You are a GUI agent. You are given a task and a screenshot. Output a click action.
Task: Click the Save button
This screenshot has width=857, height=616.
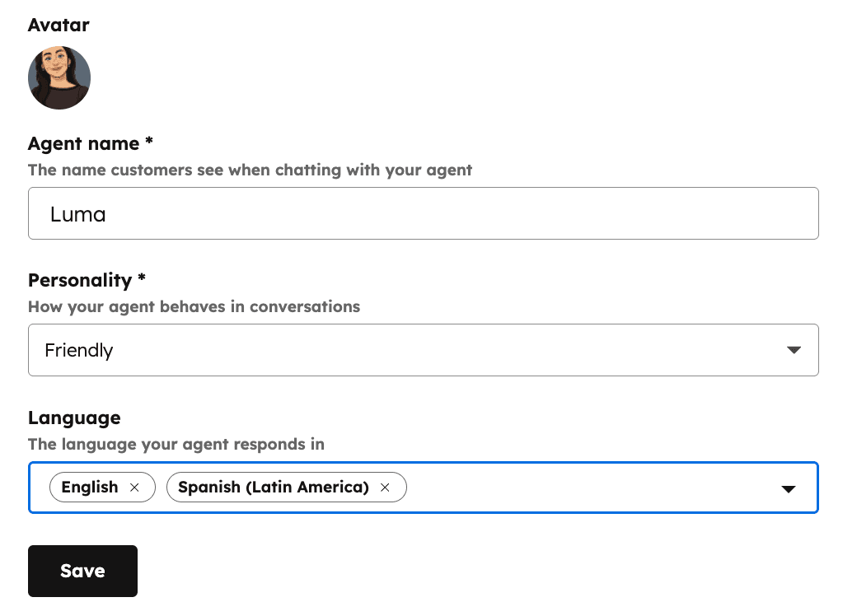(x=82, y=571)
